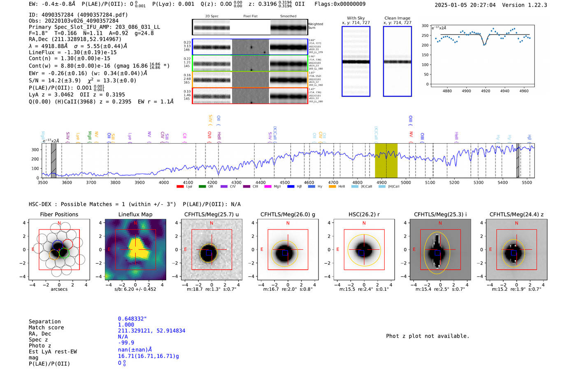Click the red-bordered 2D spectrum row
The height and width of the screenshot is (392, 576).
click(x=250, y=96)
